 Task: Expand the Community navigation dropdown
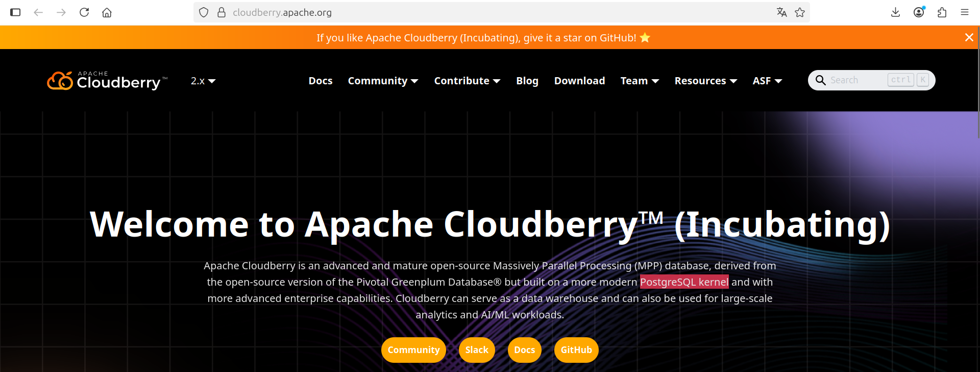[x=383, y=81]
